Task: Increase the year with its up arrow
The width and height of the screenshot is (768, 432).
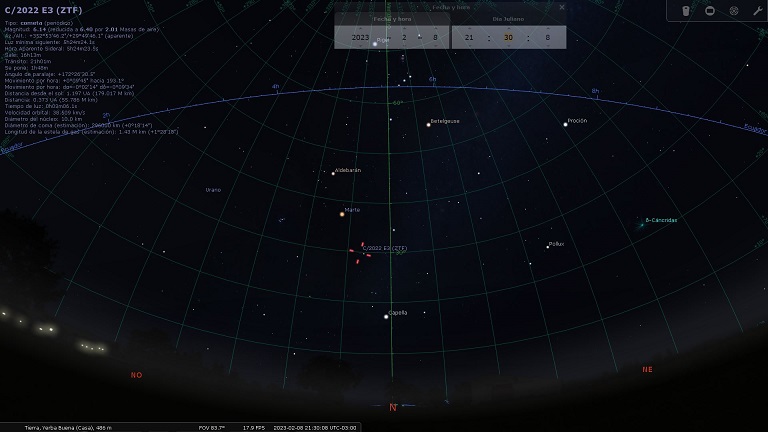Action: point(360,29)
